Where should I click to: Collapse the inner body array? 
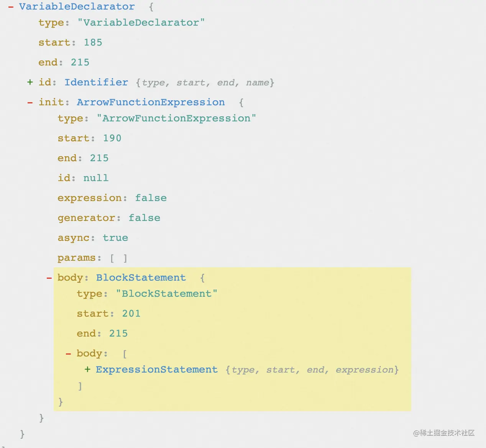point(68,353)
